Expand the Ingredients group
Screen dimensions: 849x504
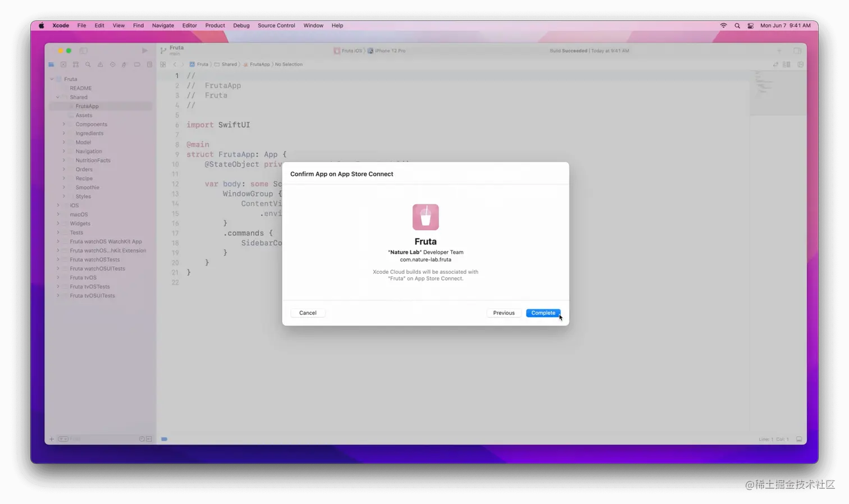64,133
